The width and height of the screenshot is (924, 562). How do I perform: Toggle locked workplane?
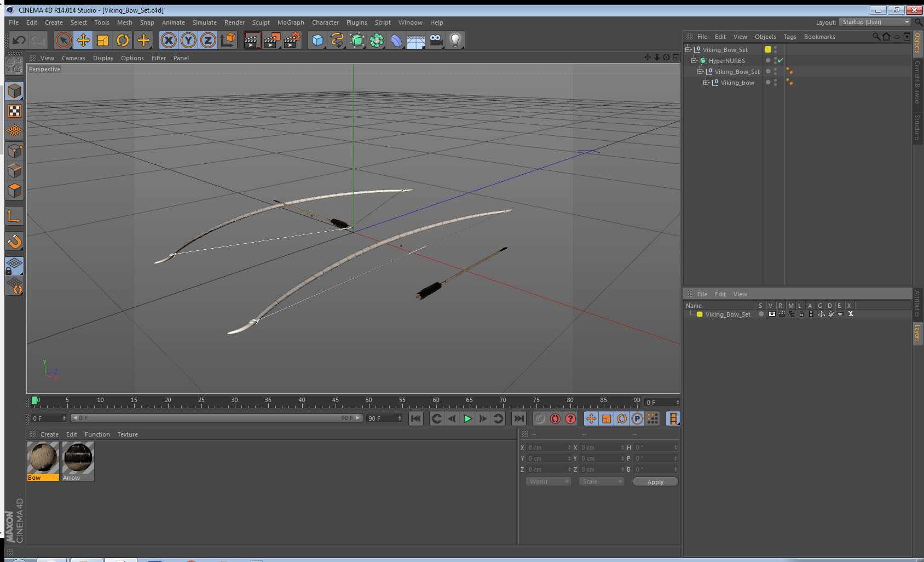coord(14,266)
